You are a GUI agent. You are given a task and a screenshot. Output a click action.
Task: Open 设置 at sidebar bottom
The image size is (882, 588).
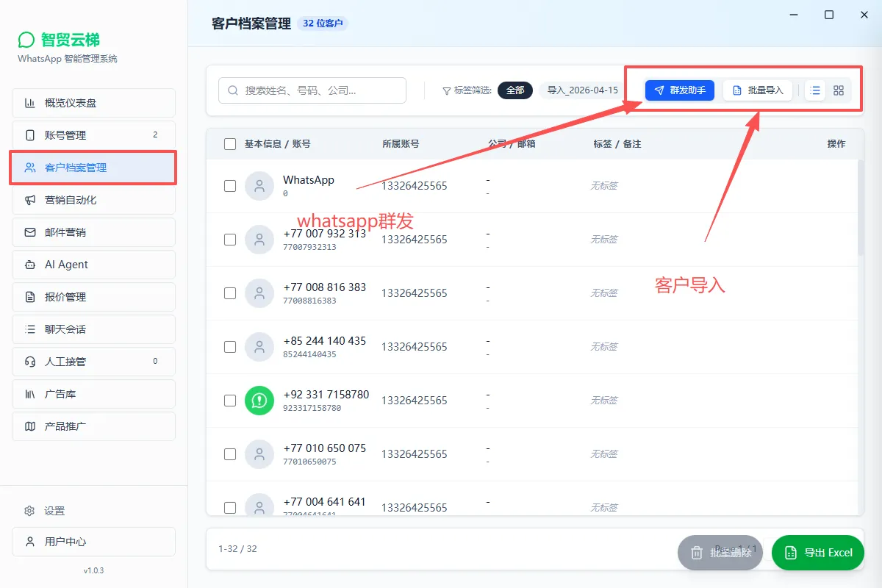tap(93, 511)
